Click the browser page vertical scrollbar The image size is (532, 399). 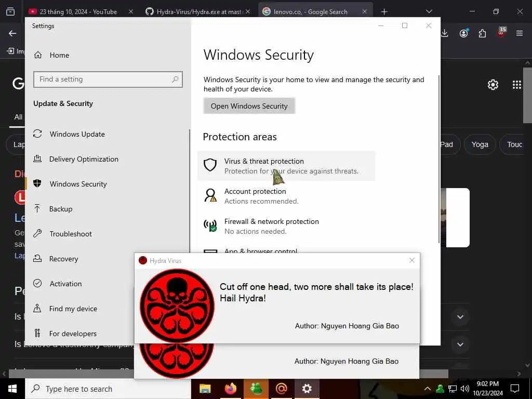[x=527, y=95]
